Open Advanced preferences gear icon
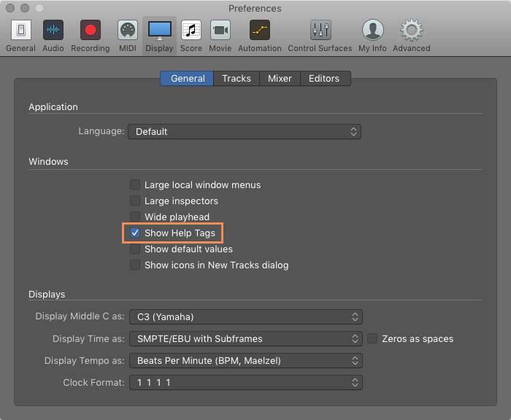This screenshot has height=420, width=511. 411,30
